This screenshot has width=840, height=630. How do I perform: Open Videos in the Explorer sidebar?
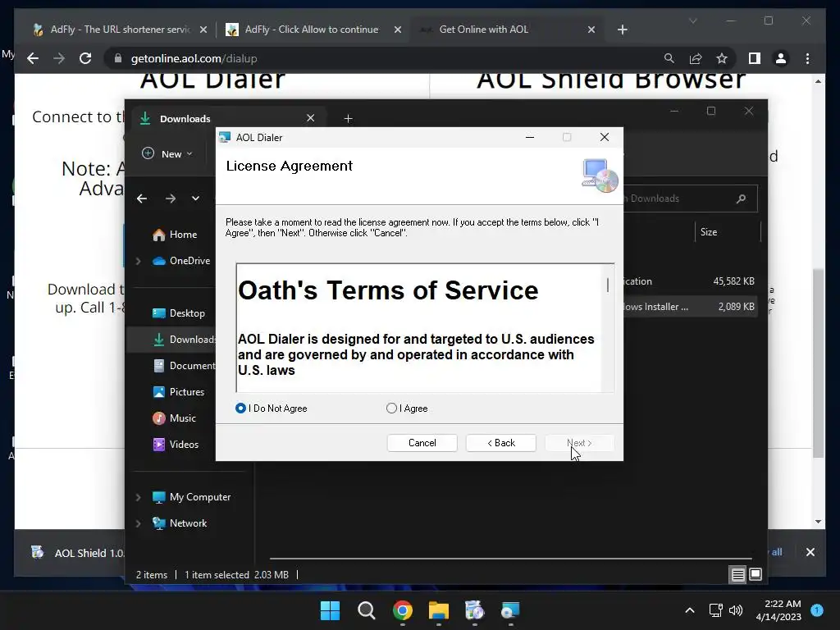pos(176,445)
